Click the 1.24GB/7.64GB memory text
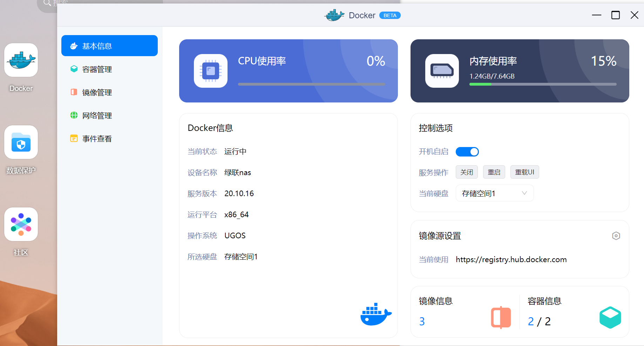Screen dimensions: 644x346 pyautogui.click(x=492, y=76)
